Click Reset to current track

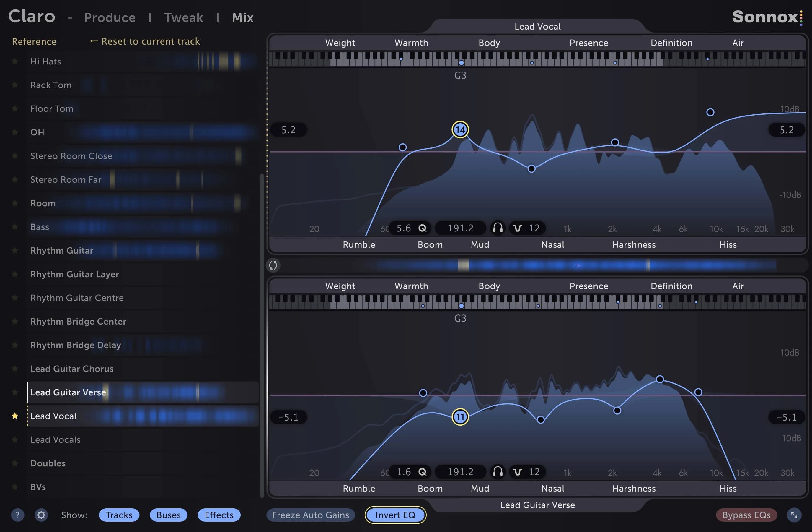145,41
